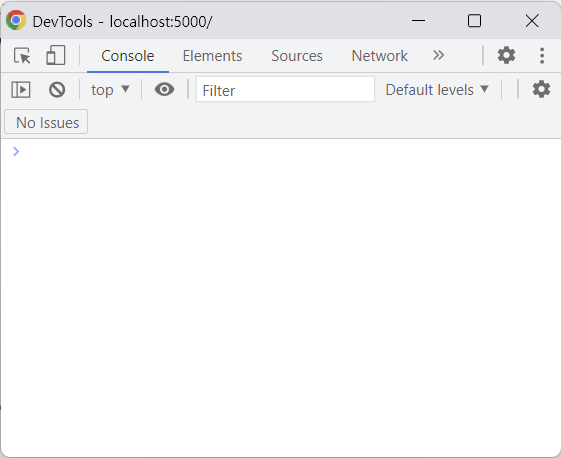Open the top context dropdown
This screenshot has width=561, height=458.
tap(110, 89)
